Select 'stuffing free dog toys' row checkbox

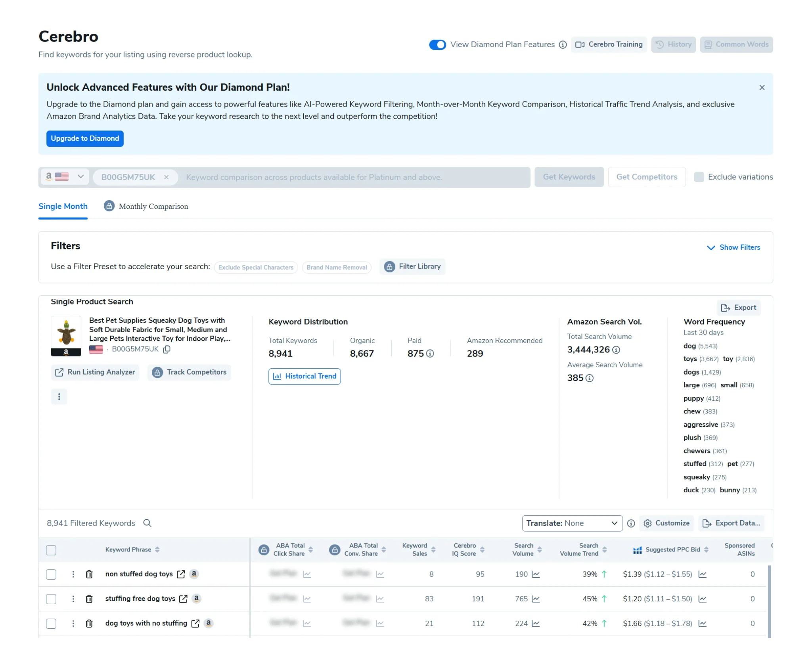tap(51, 599)
